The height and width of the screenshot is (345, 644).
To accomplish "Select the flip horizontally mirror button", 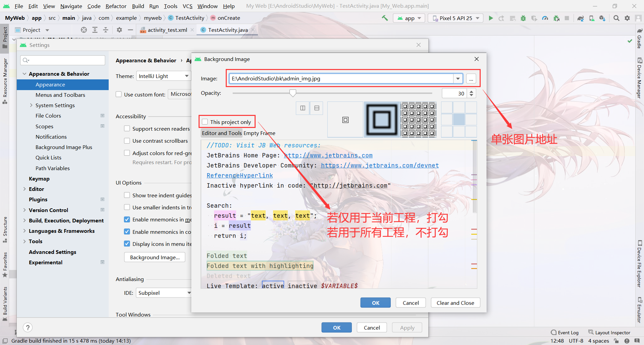I will [303, 108].
